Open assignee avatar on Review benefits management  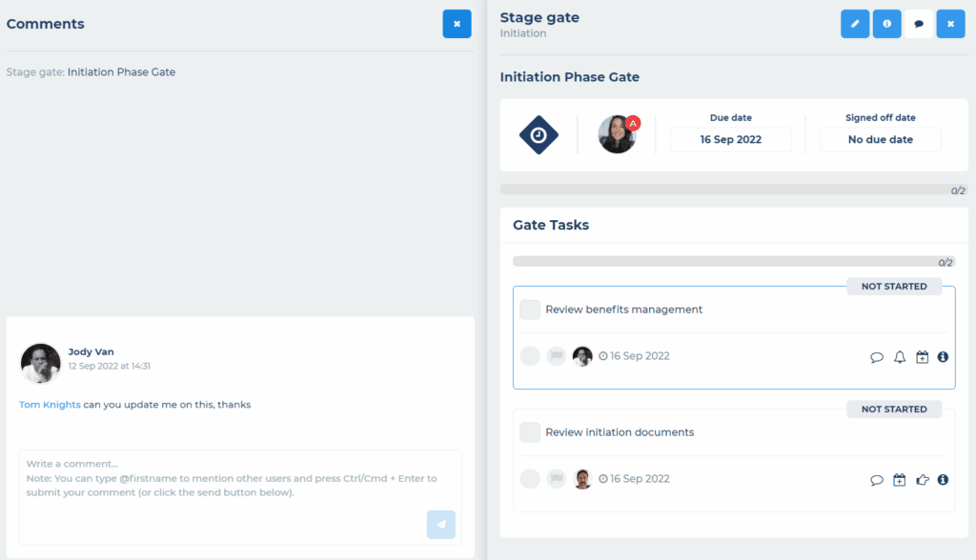[x=582, y=356]
